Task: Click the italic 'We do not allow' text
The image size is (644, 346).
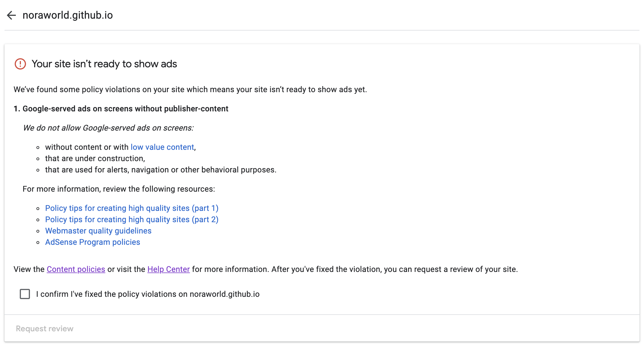Action: pos(108,128)
